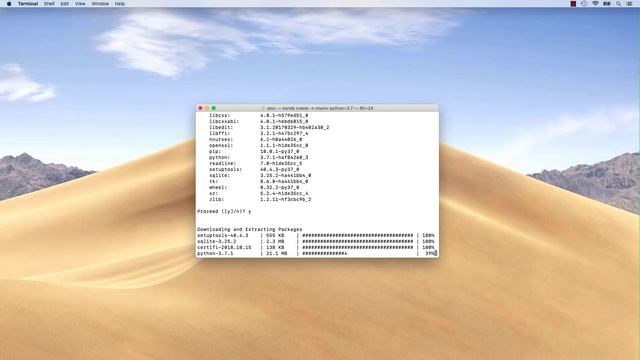The width and height of the screenshot is (640, 360).
Task: Click the '555 KB' size value
Action: [275, 236]
